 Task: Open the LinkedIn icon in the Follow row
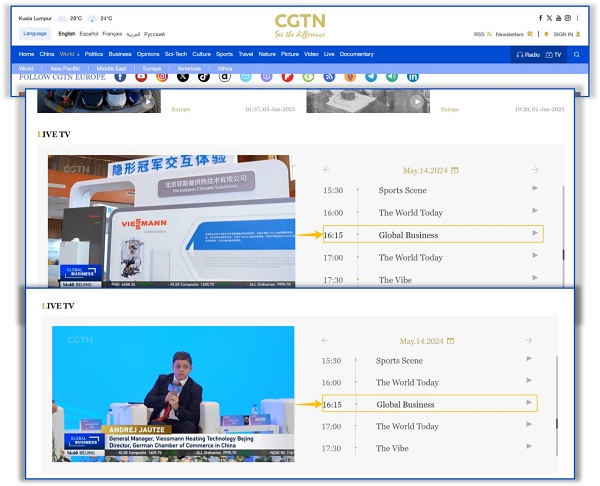412,77
